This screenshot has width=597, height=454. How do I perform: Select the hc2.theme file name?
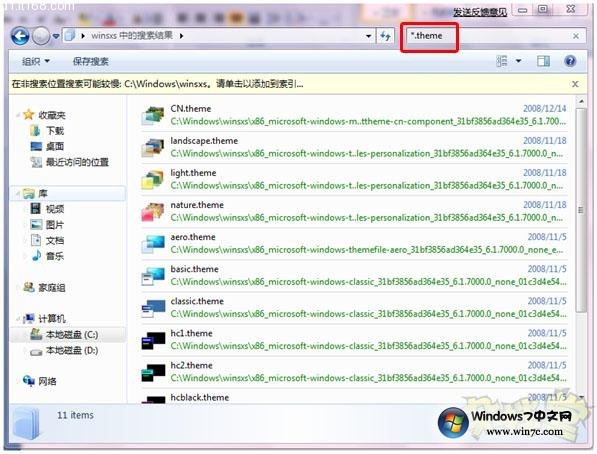pos(191,365)
